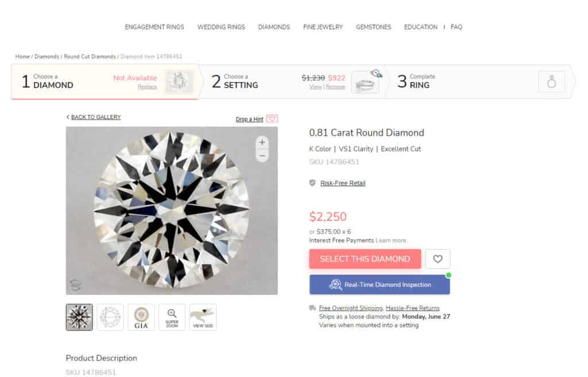Open the diamond wireframe sketch view icon

coord(110,317)
